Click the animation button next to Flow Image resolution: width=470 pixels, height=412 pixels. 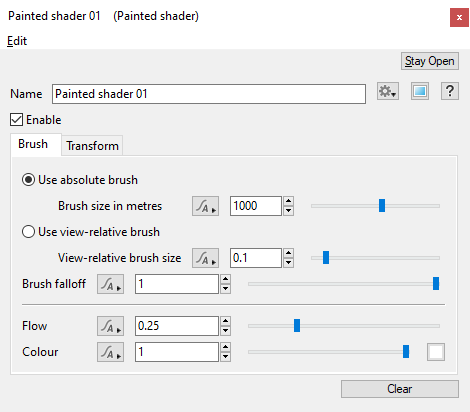(x=110, y=326)
